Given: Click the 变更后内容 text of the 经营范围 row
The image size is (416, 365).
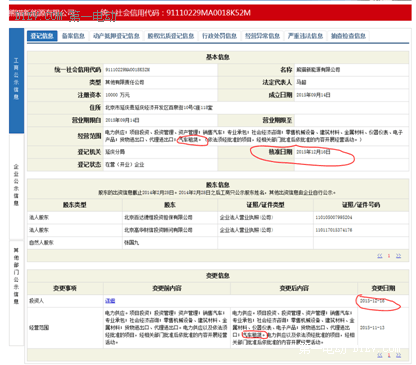Looking at the screenshot, I should coord(294,328).
